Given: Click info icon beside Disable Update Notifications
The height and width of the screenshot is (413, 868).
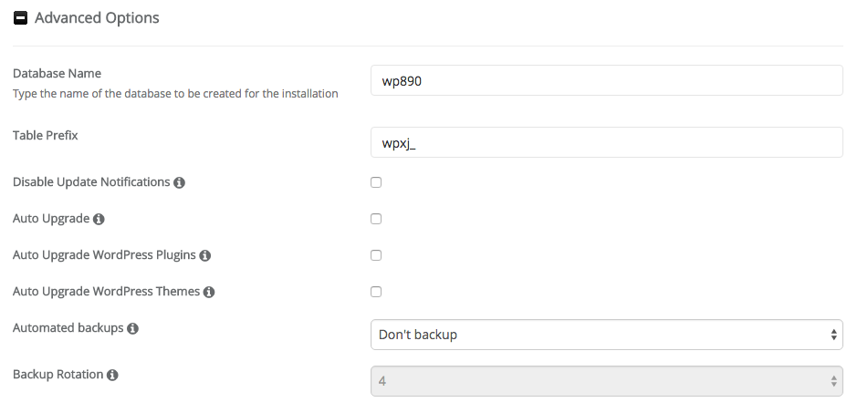Looking at the screenshot, I should point(179,182).
